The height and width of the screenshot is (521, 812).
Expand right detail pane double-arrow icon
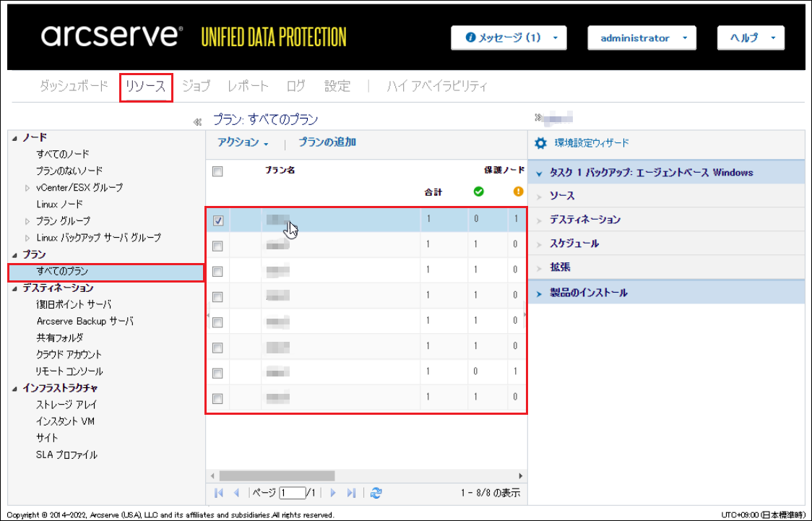click(x=538, y=118)
